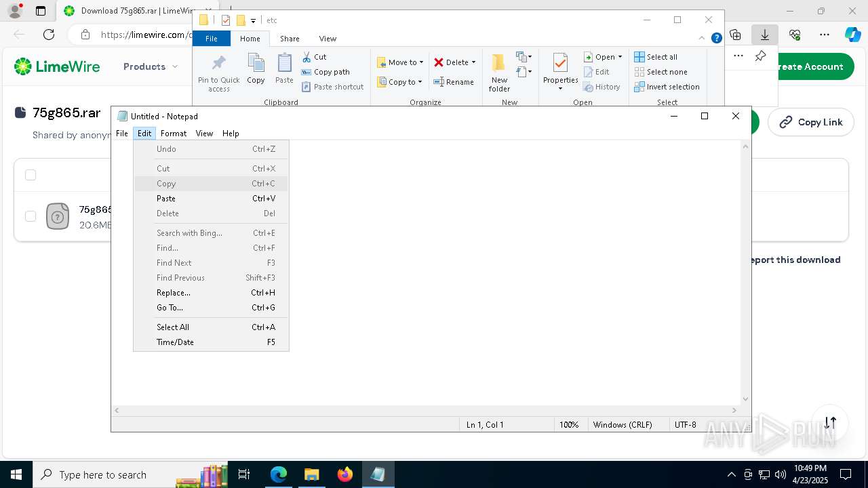Click History in the Open group
Screen dimensions: 868x488
(602, 87)
